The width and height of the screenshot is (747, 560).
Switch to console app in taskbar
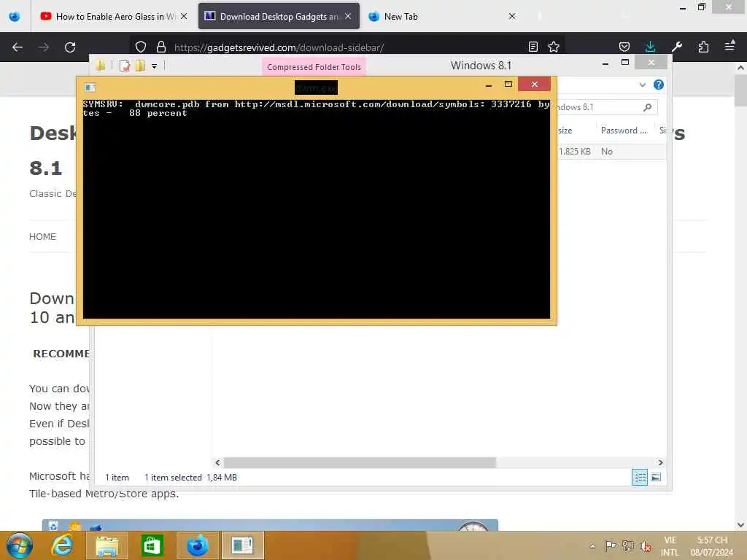click(x=242, y=545)
